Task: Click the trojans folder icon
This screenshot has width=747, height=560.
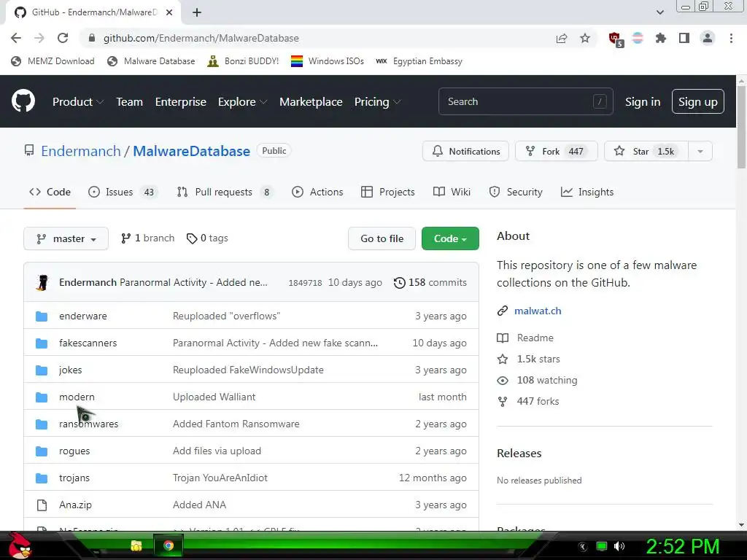Action: click(x=42, y=478)
